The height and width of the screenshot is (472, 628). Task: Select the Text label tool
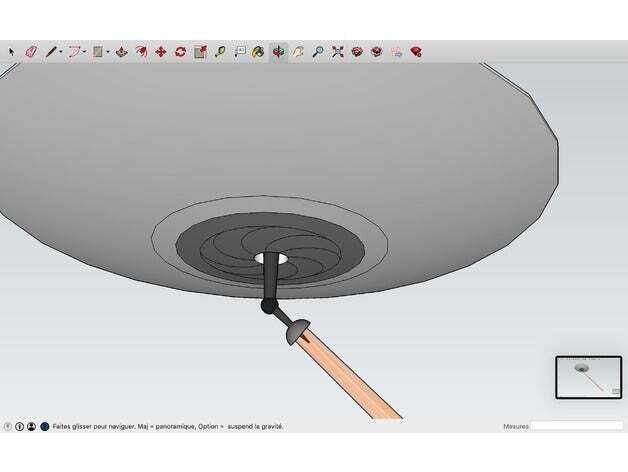point(240,52)
